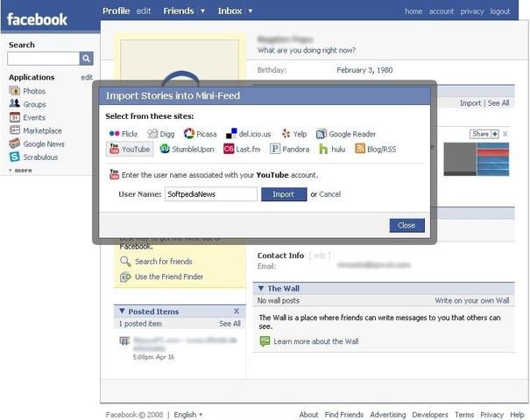This screenshot has height=420, width=530.
Task: Open the Marketplace application icon
Action: [15, 130]
